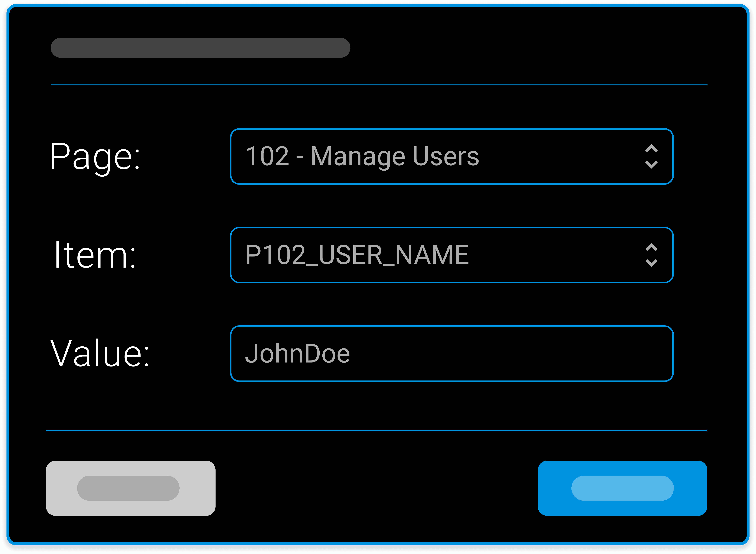This screenshot has width=756, height=554.
Task: Click the upward chevron of the Page selector
Action: click(x=651, y=149)
